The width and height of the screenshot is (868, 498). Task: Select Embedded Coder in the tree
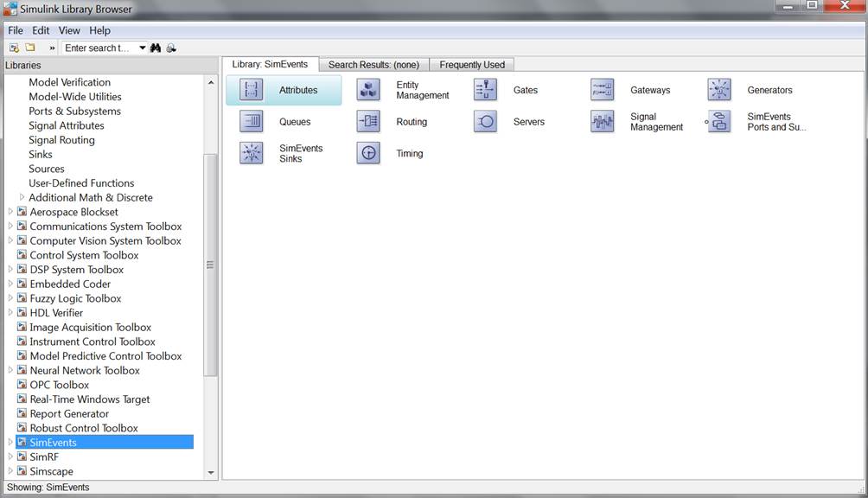tap(70, 284)
